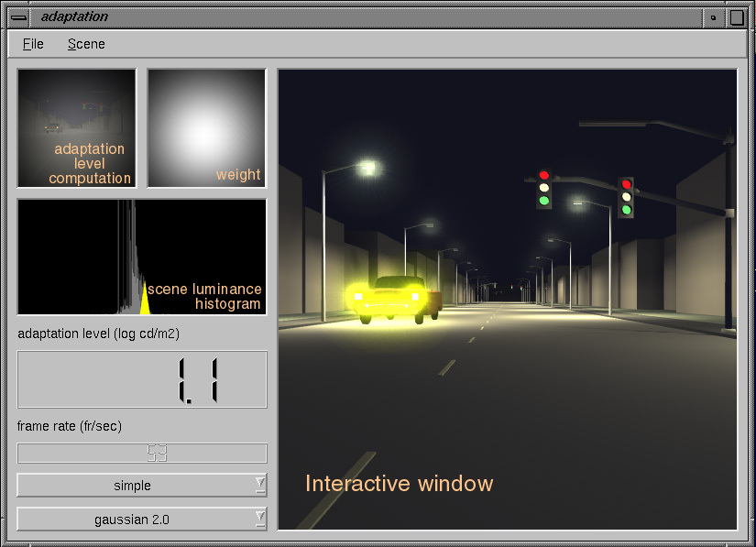Screen dimensions: 756x547
Task: Click the scene luminance histogram panel
Action: click(x=142, y=257)
